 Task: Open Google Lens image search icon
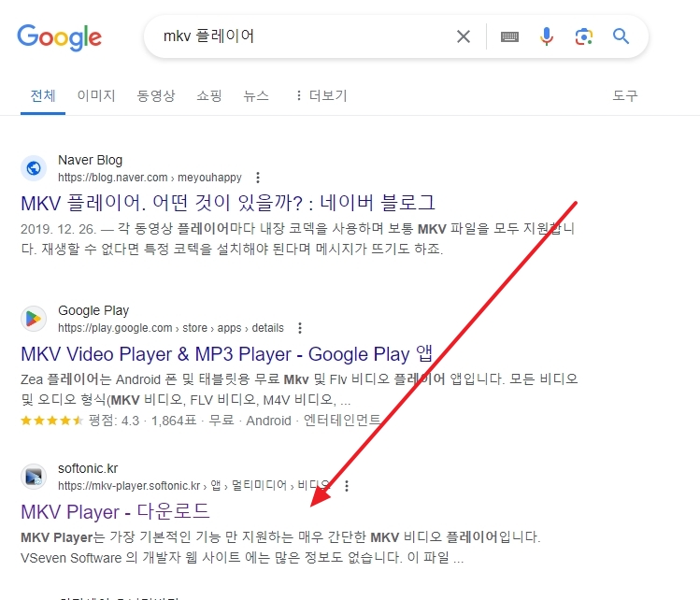tap(584, 36)
